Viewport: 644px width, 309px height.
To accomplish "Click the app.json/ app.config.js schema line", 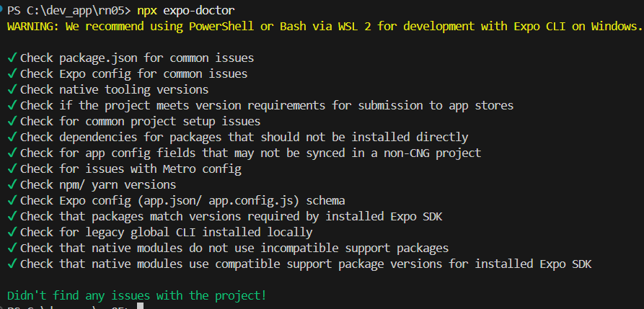I will 182,201.
